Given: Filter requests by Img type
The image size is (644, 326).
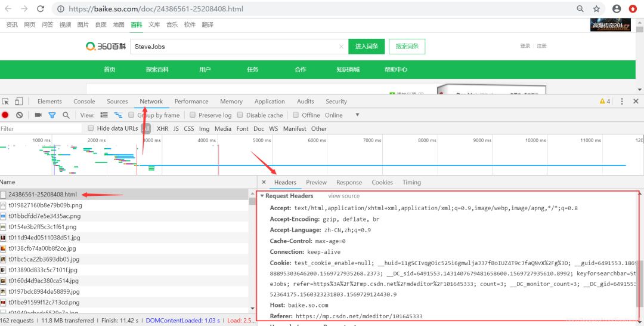Looking at the screenshot, I should click(x=204, y=129).
